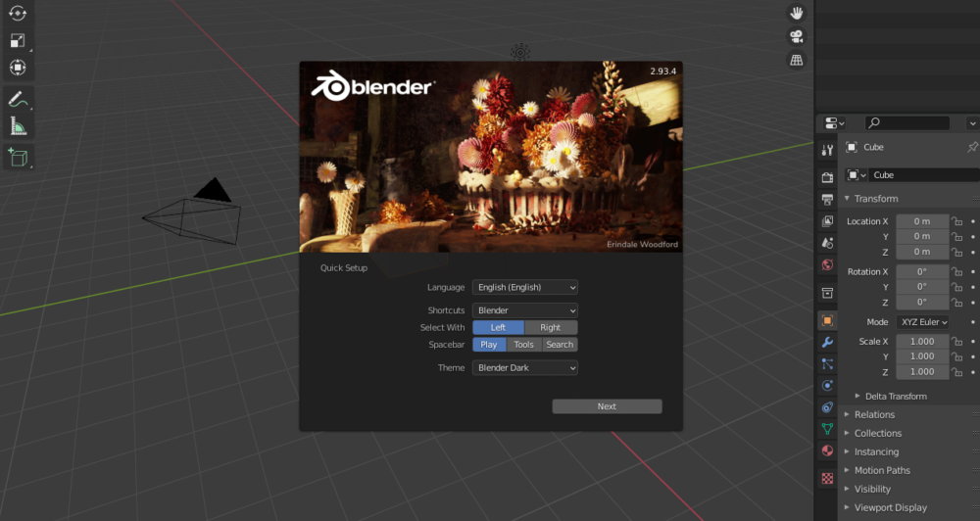Select the Rotate tool in left toolbar
980x521 pixels.
(x=18, y=13)
